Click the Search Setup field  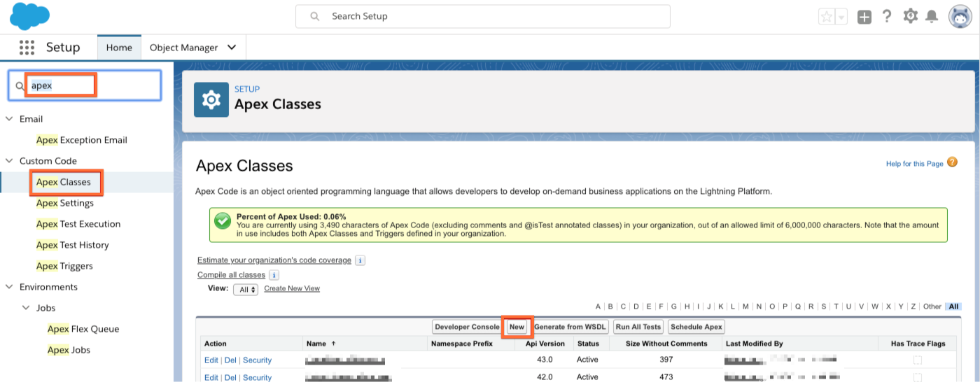pyautogui.click(x=482, y=16)
